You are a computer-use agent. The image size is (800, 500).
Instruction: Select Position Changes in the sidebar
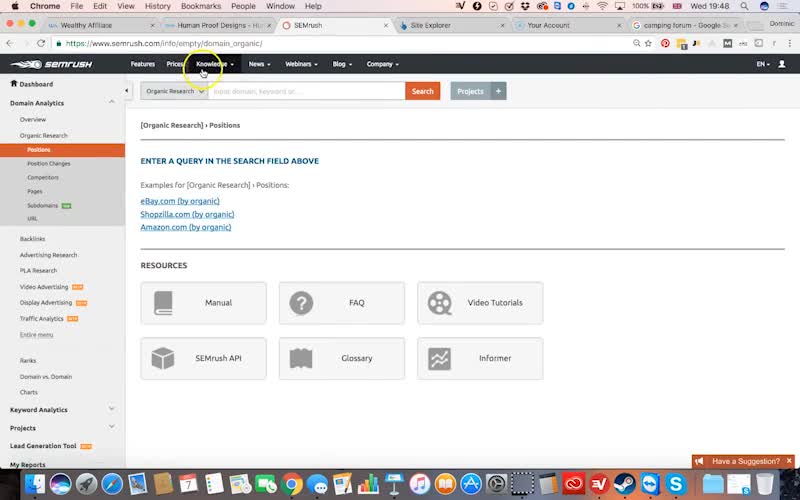(x=49, y=164)
